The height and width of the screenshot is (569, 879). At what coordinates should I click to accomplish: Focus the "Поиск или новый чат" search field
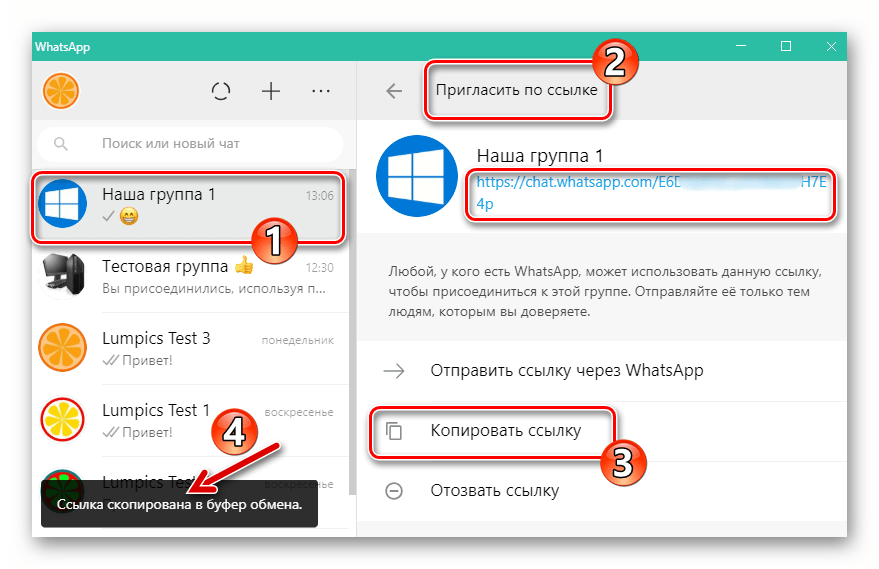pos(190,144)
